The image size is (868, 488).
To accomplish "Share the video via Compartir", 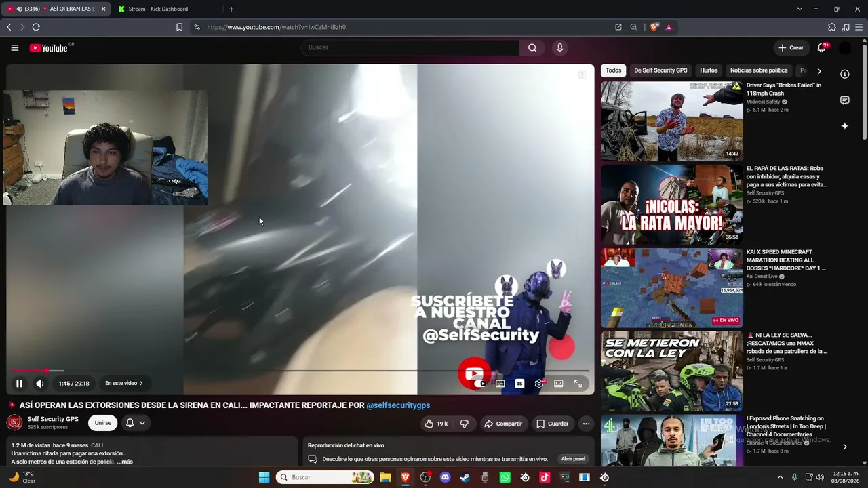I will pyautogui.click(x=502, y=424).
